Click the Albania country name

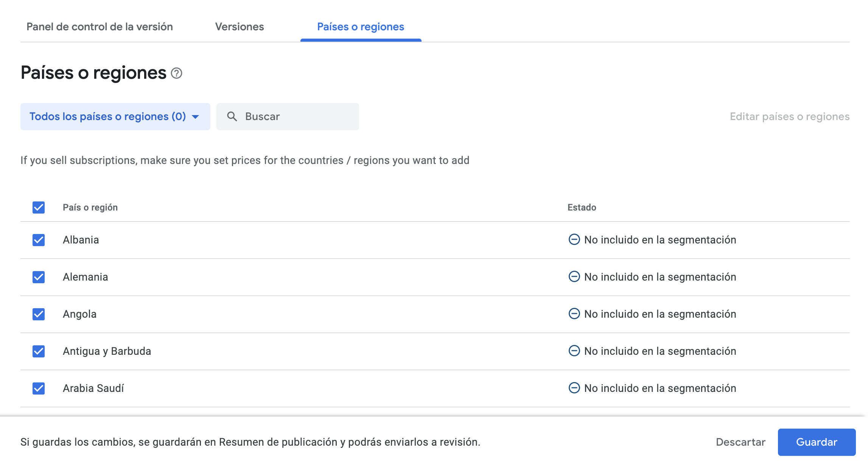coord(81,240)
